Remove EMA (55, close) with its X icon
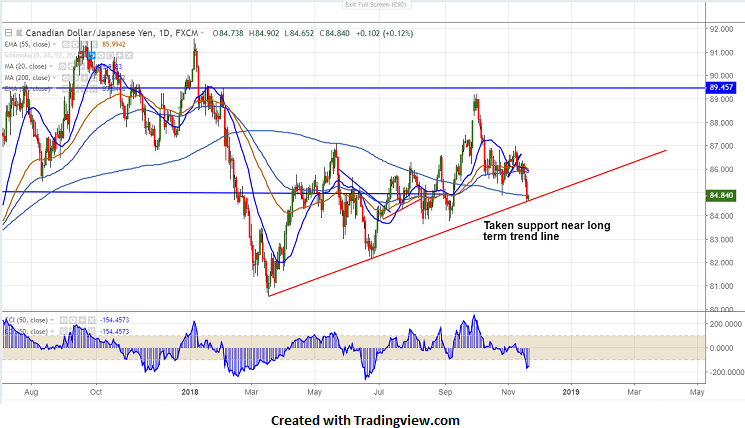Viewport: 745px width, 428px height. [94, 44]
